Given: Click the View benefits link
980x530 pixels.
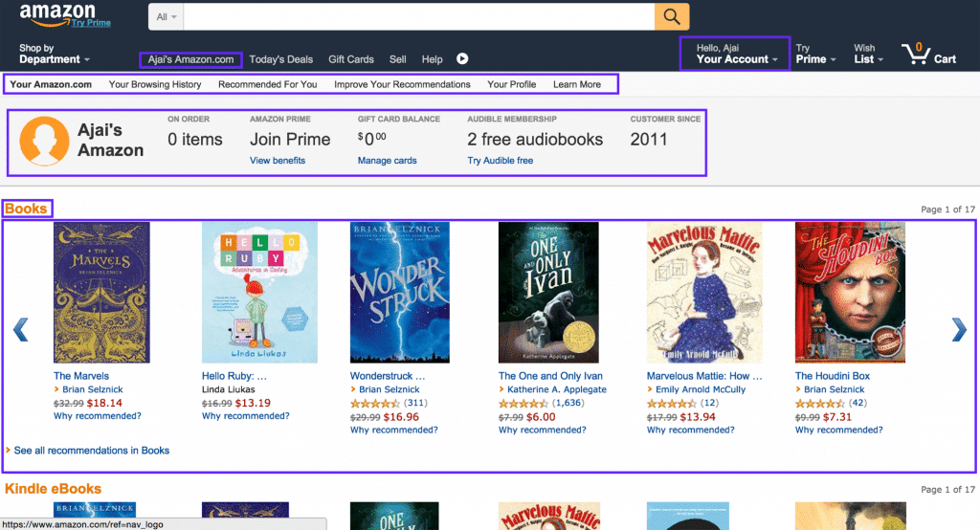Looking at the screenshot, I should 278,161.
